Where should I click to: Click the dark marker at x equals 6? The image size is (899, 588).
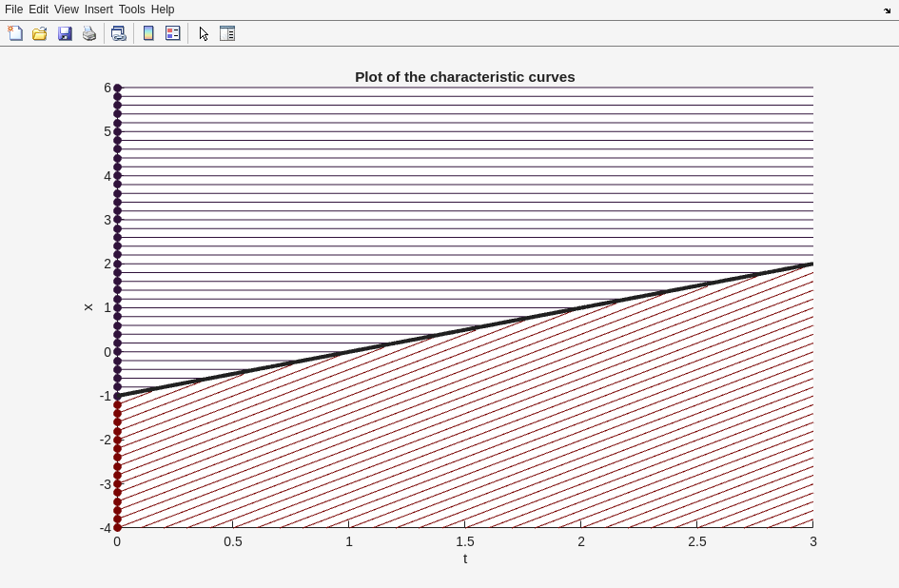[x=117, y=88]
